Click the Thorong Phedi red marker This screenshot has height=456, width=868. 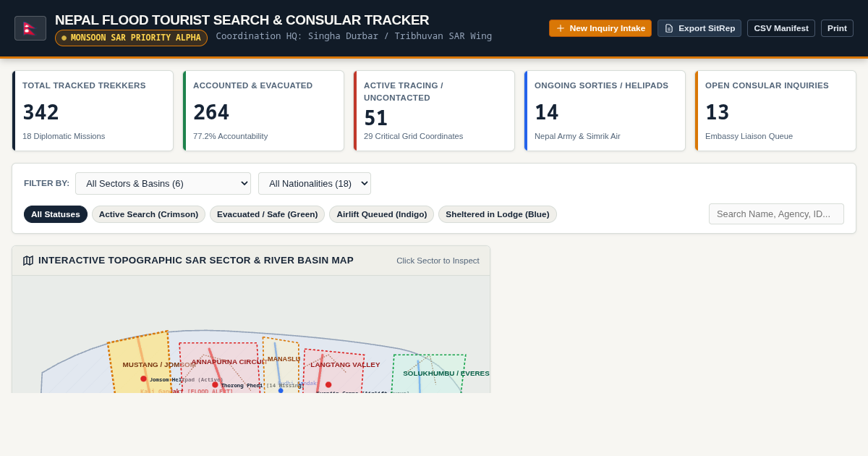[215, 385]
